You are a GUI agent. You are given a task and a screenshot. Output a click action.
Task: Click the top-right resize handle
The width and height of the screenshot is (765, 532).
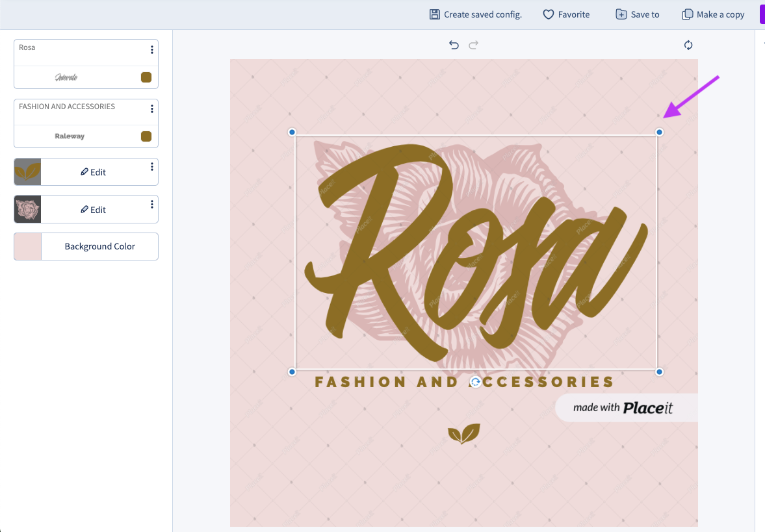tap(659, 133)
